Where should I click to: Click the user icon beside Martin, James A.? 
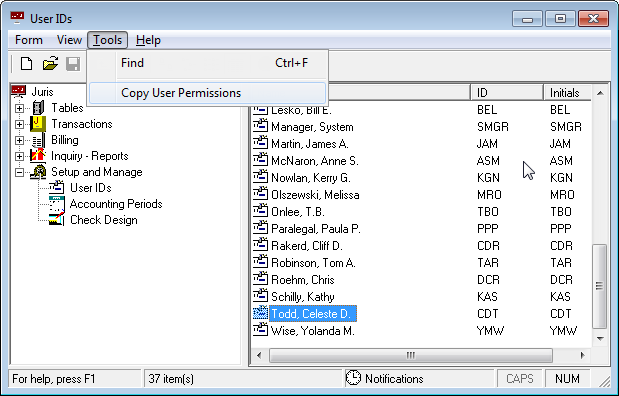click(260, 143)
